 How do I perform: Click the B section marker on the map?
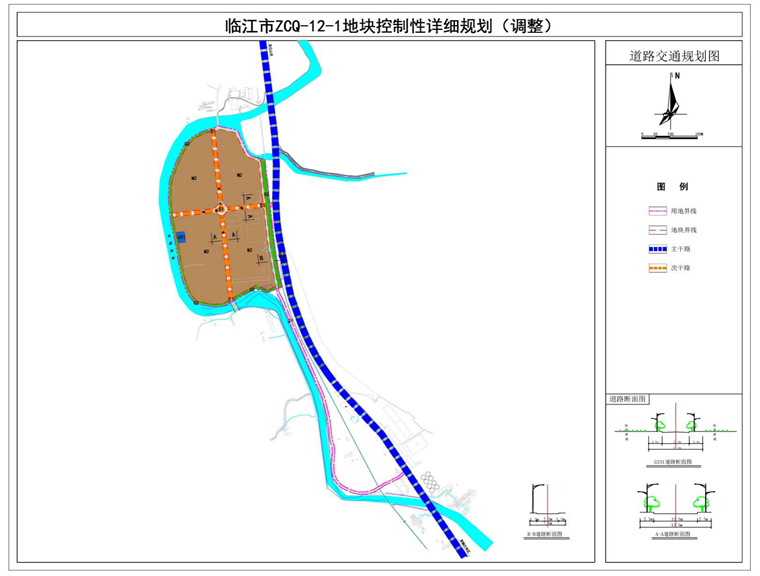click(261, 257)
